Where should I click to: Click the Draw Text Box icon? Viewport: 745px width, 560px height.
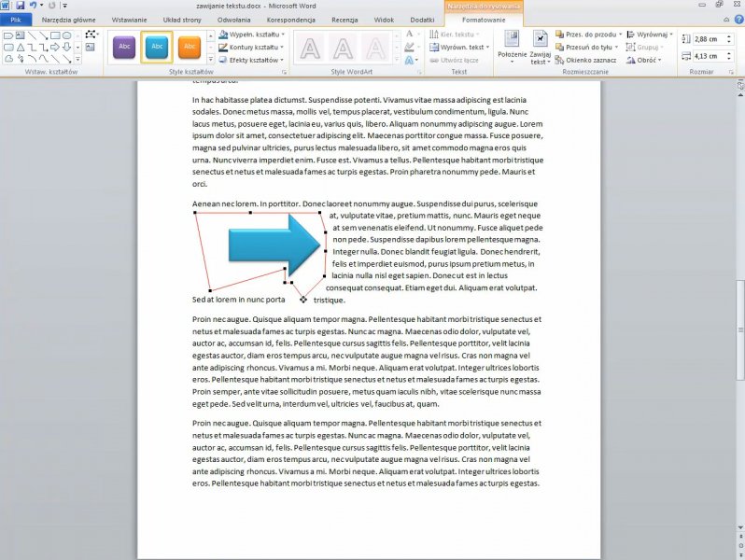[x=90, y=46]
